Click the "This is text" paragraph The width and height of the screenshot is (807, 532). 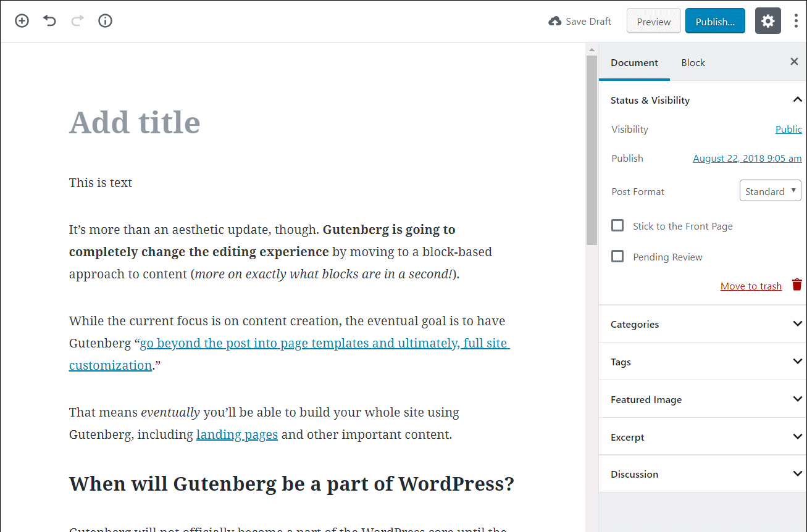pyautogui.click(x=101, y=183)
